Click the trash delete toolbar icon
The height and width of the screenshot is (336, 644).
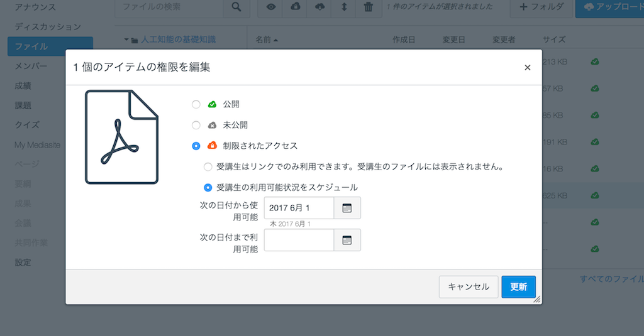click(x=369, y=6)
